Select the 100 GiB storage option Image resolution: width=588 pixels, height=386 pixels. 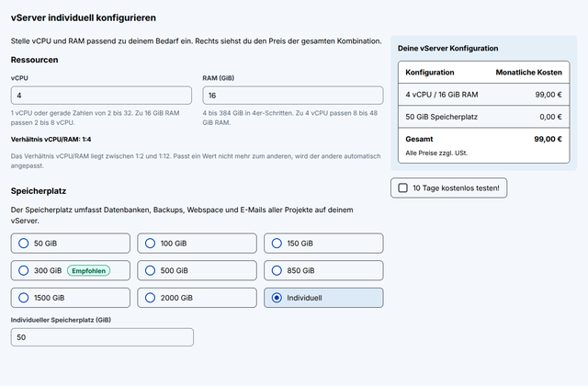click(x=197, y=243)
